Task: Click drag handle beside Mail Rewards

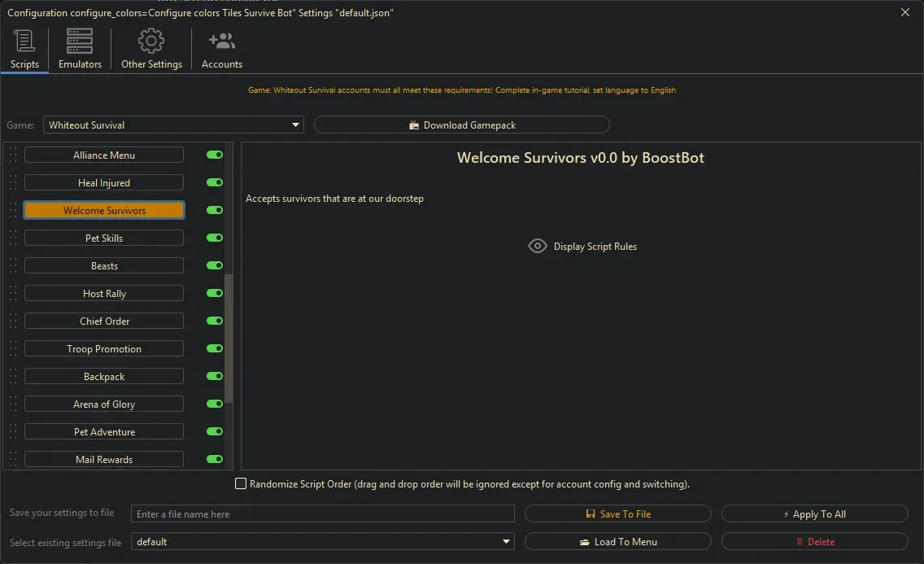Action: (x=13, y=460)
